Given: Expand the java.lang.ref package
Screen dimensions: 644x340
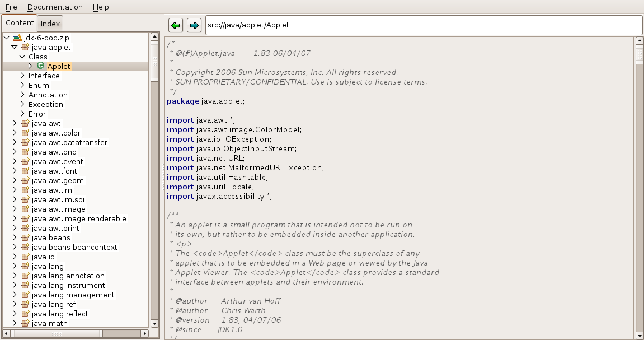Looking at the screenshot, I should (15, 304).
